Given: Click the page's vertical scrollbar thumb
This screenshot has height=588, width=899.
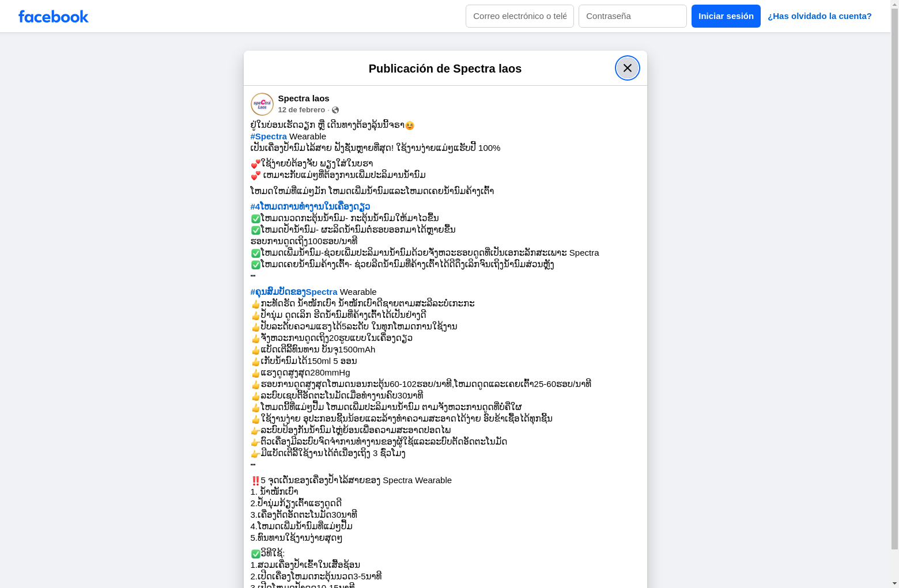Looking at the screenshot, I should [894, 279].
